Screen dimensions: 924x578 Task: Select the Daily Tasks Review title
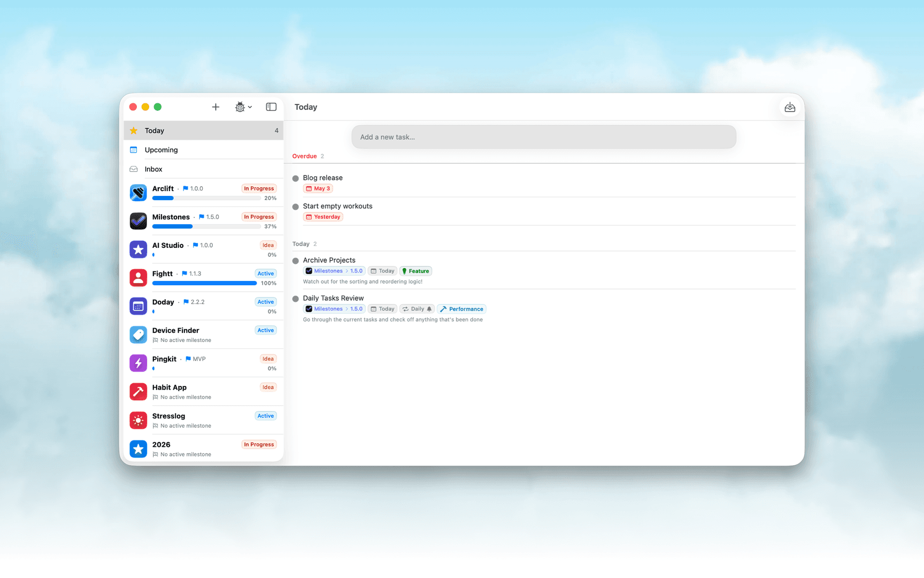pyautogui.click(x=334, y=298)
